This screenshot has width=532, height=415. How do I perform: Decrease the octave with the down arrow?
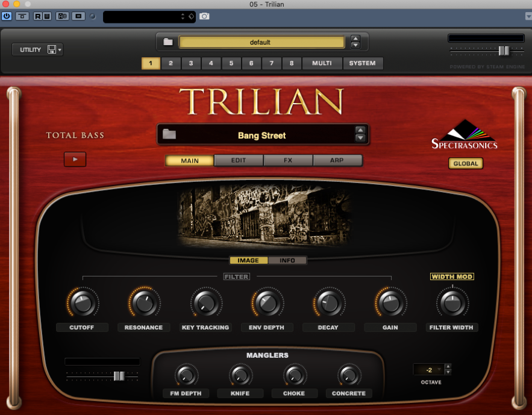pyautogui.click(x=448, y=372)
